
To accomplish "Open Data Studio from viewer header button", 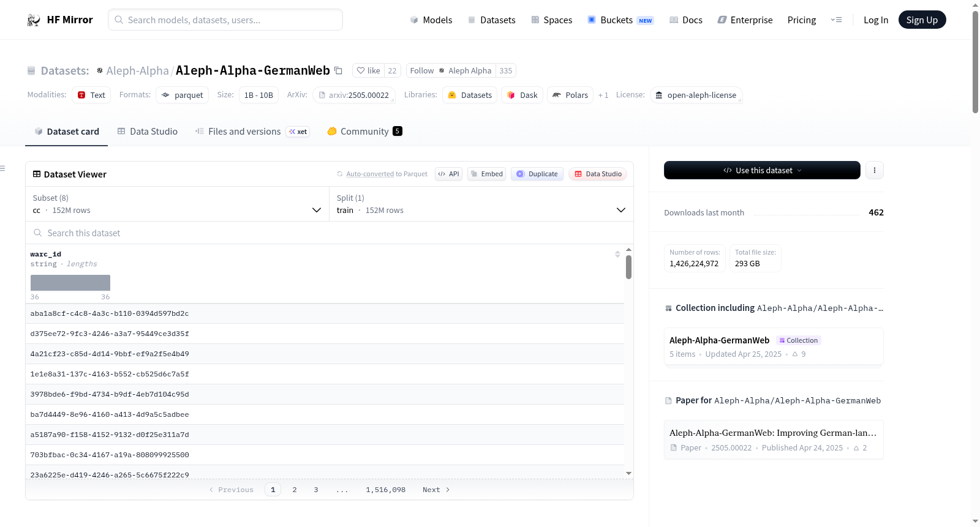I will pyautogui.click(x=598, y=174).
